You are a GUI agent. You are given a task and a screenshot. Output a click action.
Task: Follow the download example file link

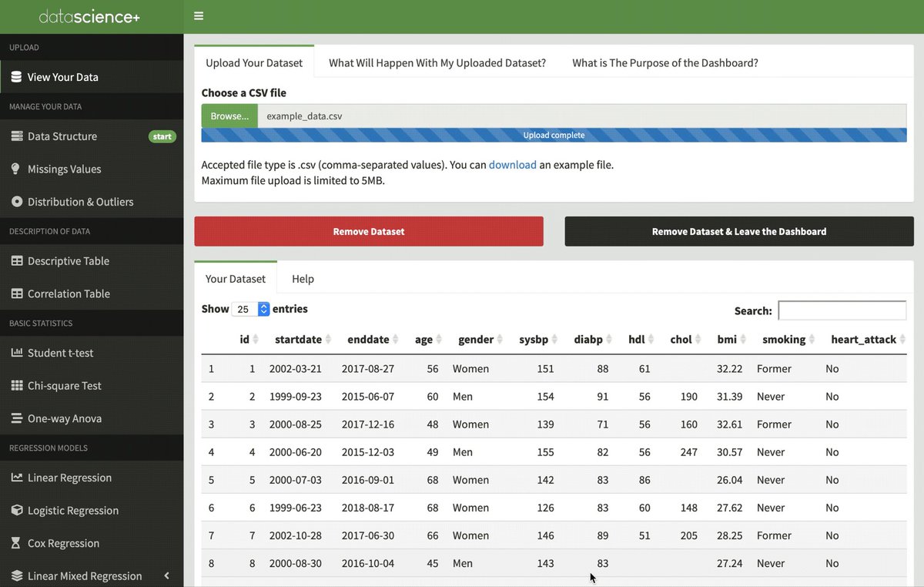point(513,165)
